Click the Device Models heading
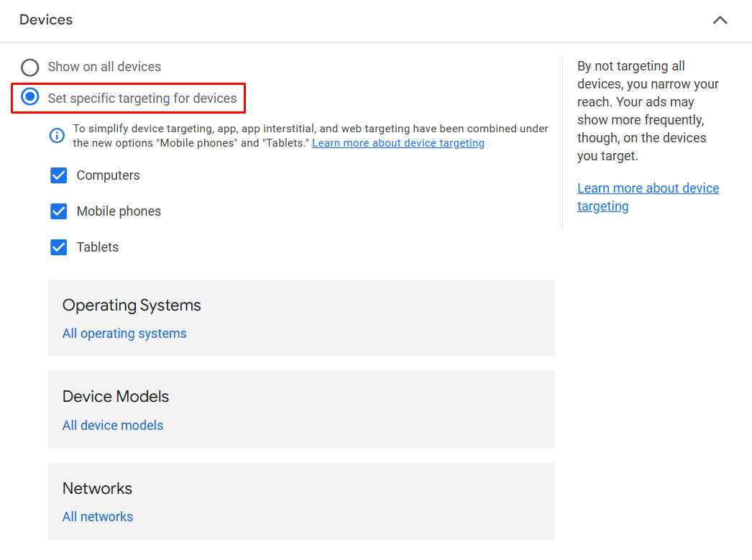The image size is (752, 560). pos(116,397)
